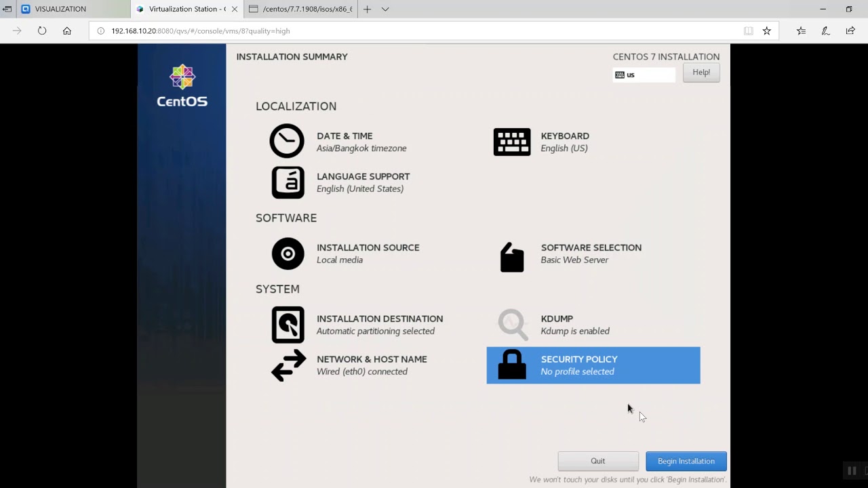Open the Installation Destination disk icon
Image resolution: width=868 pixels, height=488 pixels.
point(288,325)
